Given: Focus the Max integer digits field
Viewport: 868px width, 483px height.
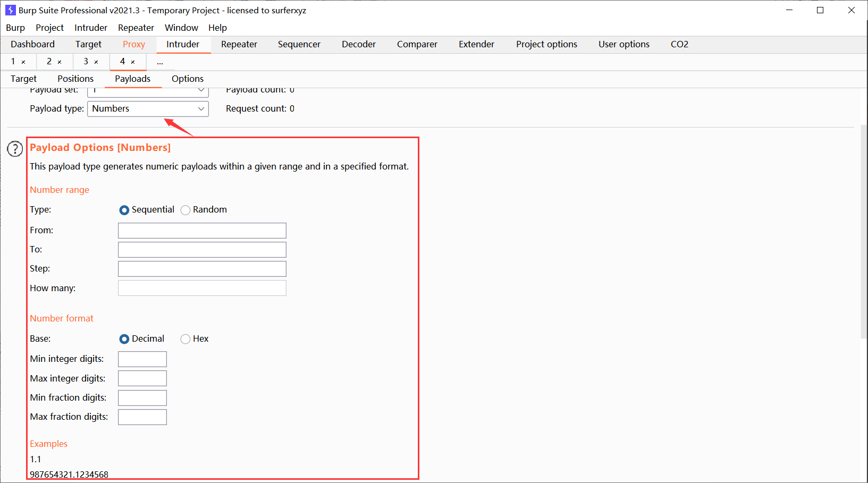Looking at the screenshot, I should tap(142, 378).
